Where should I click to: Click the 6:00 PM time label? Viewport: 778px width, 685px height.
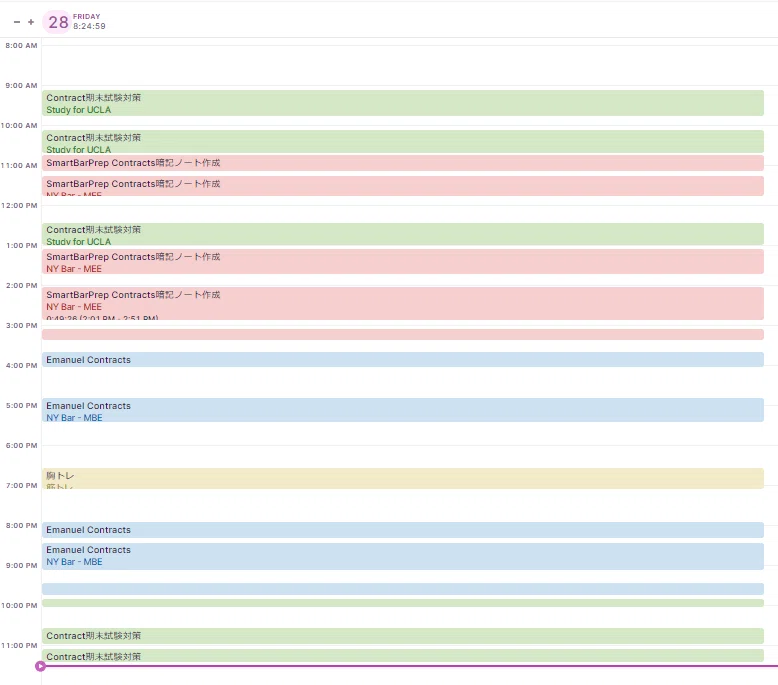coord(21,445)
